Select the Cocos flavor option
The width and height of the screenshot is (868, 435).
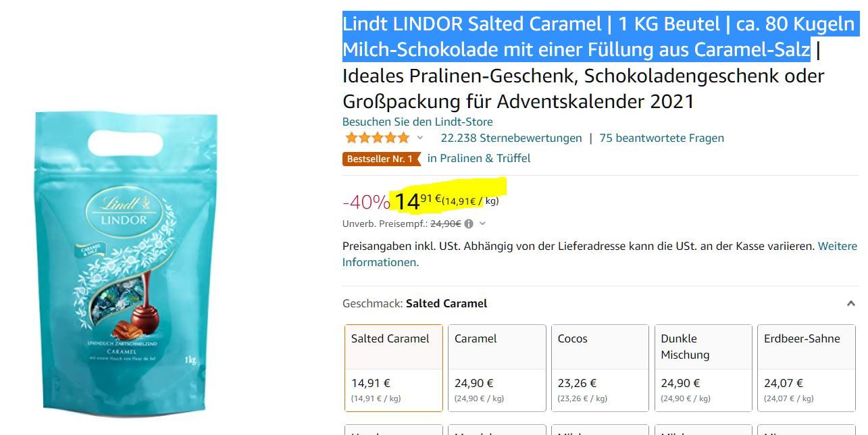click(x=601, y=368)
